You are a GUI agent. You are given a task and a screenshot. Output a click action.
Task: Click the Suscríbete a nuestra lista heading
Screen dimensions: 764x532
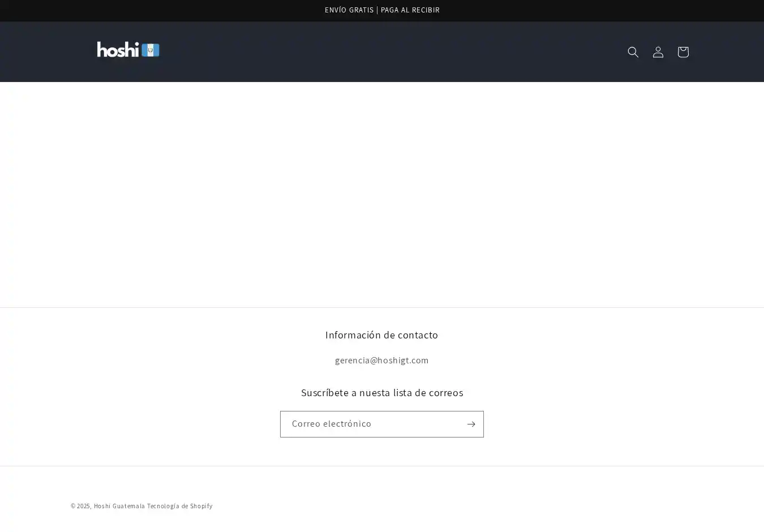pos(381,393)
